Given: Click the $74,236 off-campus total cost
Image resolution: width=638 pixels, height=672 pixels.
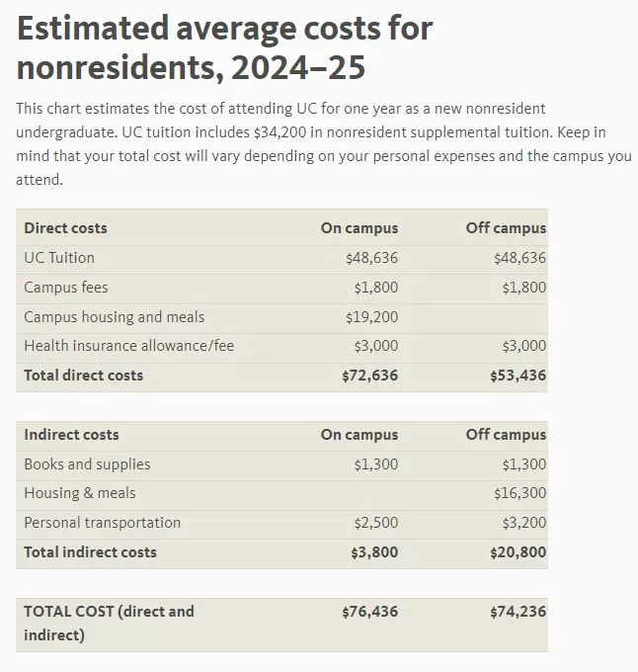Looking at the screenshot, I should (518, 612).
